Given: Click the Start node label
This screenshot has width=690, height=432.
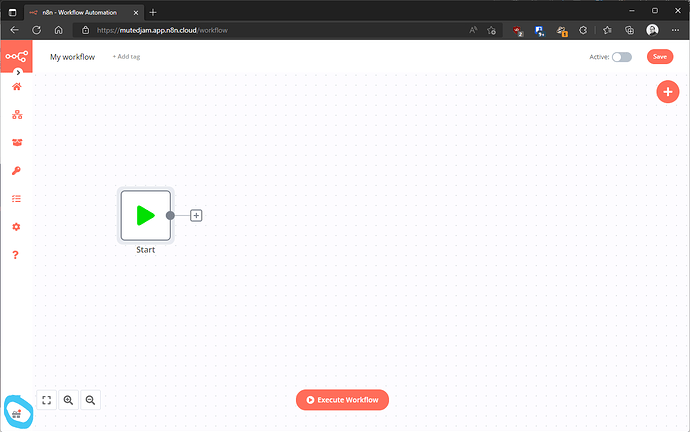Looking at the screenshot, I should pos(146,250).
